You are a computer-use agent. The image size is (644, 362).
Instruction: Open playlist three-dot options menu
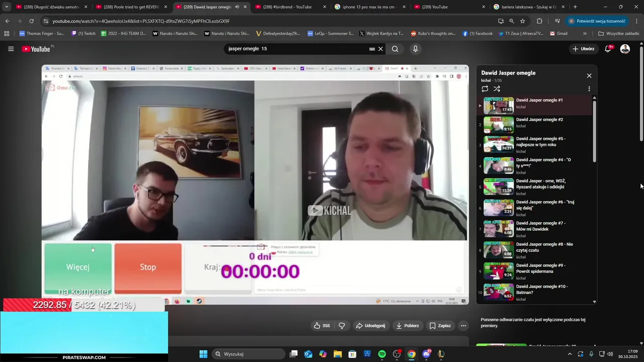coord(589,89)
